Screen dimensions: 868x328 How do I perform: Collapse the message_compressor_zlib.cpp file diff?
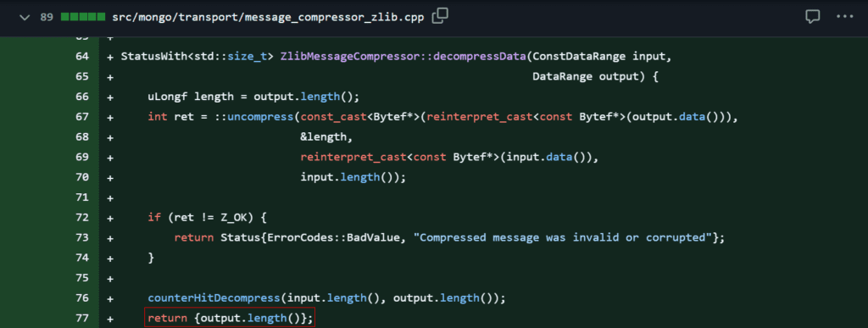click(x=24, y=17)
